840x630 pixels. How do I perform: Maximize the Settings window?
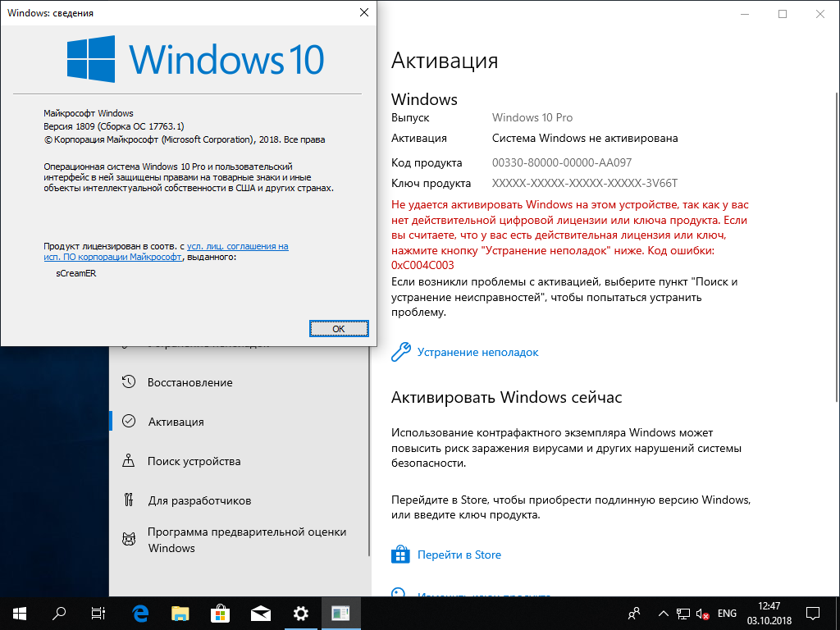783,14
